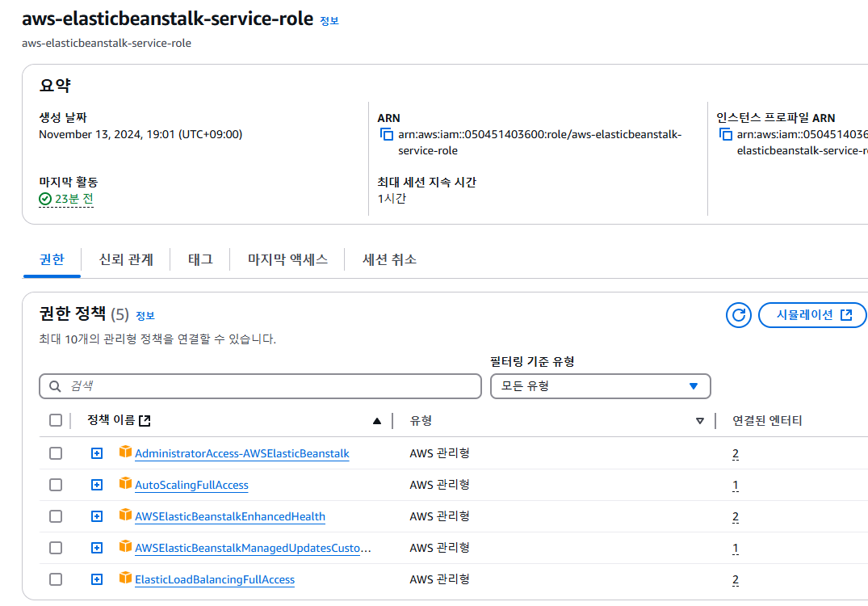Click the 시뮬레이션 button

pos(812,315)
